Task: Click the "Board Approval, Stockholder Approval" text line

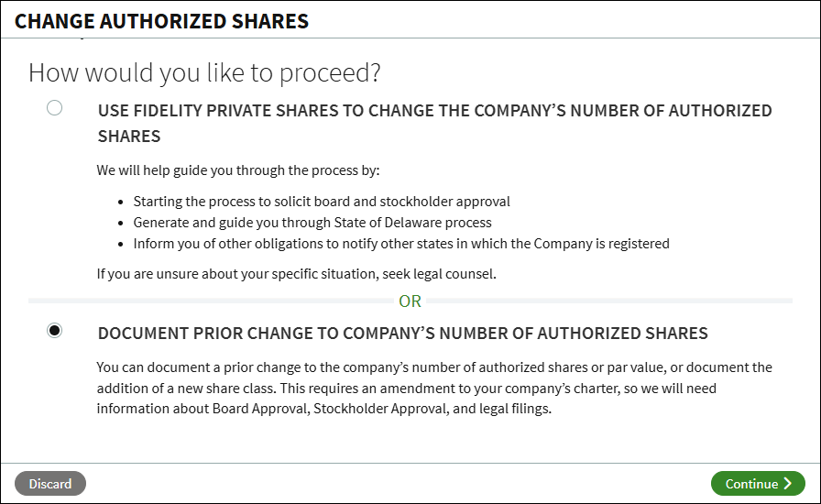Action: (x=324, y=410)
